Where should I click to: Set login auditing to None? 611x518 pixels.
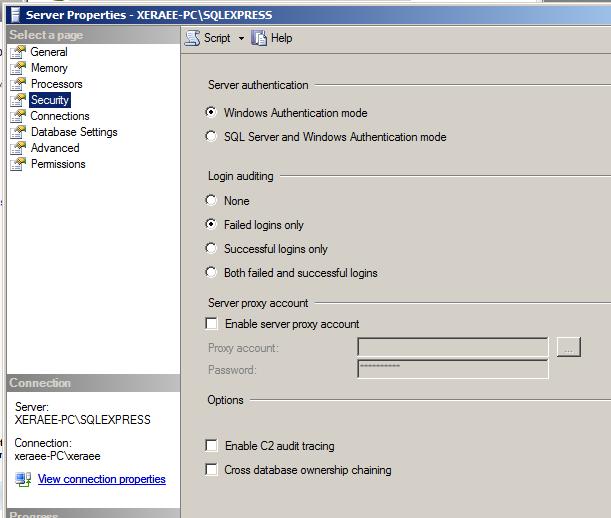(x=211, y=201)
